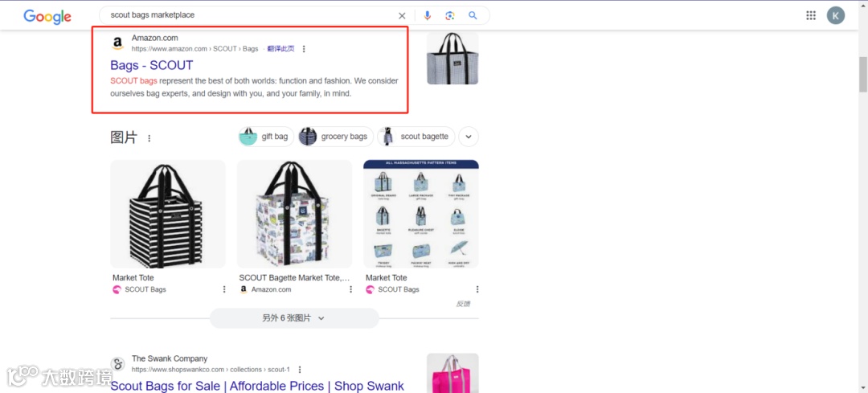Image resolution: width=868 pixels, height=393 pixels.
Task: Open the Google apps grid icon
Action: pos(811,15)
